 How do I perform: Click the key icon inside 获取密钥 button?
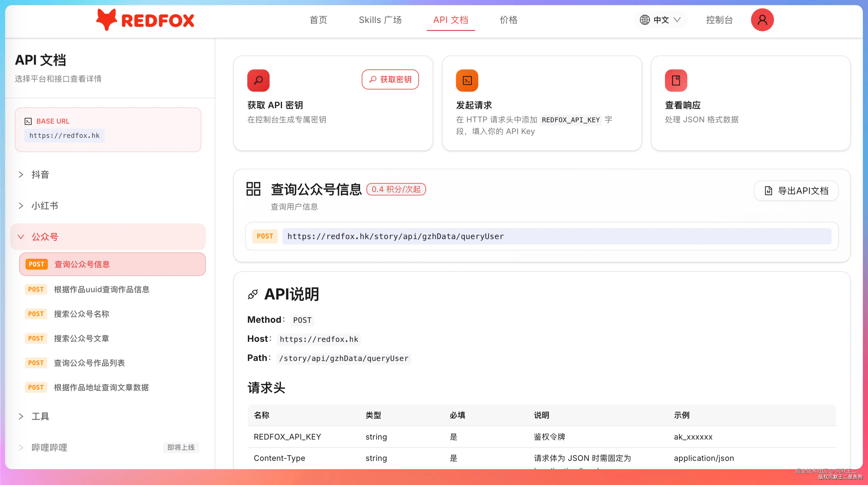pos(373,79)
